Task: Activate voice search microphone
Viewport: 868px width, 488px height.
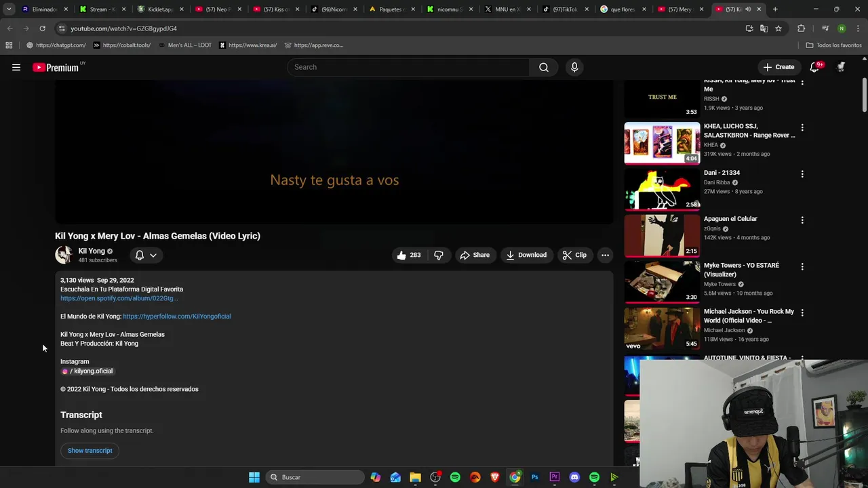Action: click(x=574, y=67)
